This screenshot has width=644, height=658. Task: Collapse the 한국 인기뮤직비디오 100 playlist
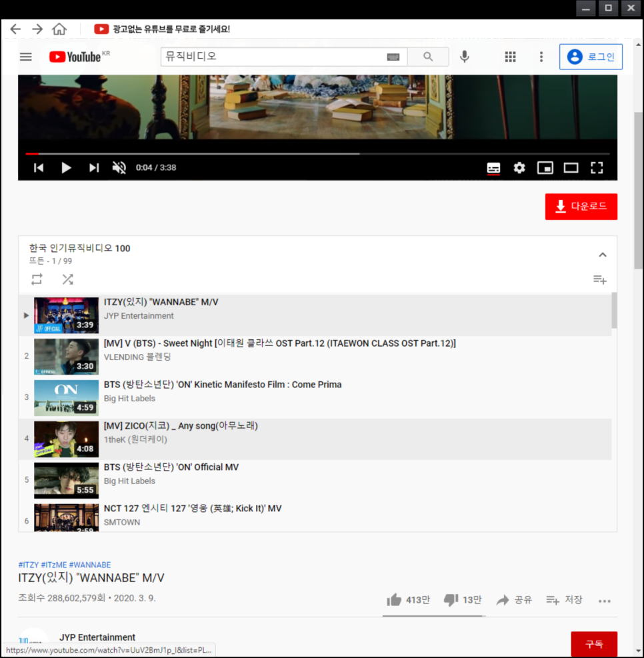pos(603,255)
